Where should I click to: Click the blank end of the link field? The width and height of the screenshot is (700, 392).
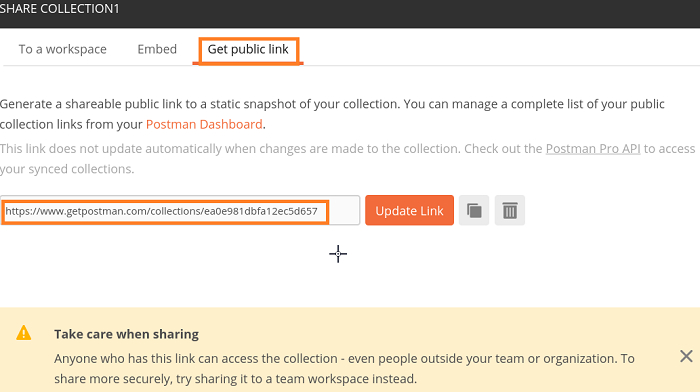[344, 210]
